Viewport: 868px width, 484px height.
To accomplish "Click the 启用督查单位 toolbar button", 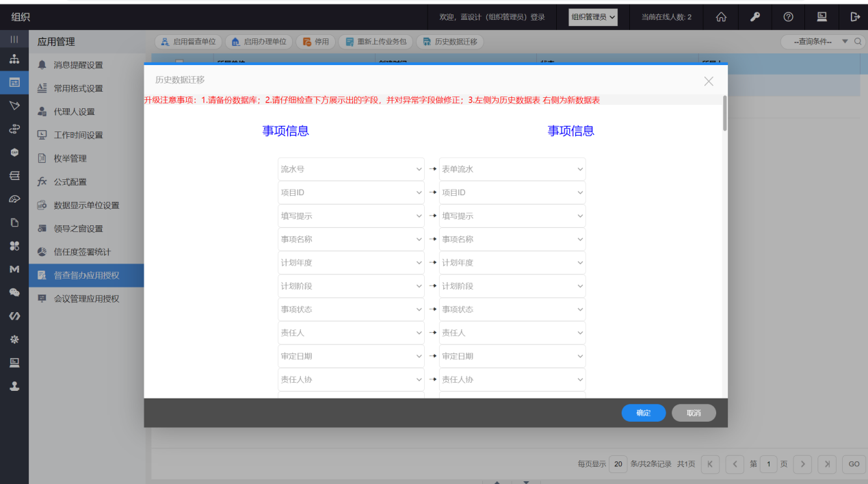I will (x=189, y=42).
